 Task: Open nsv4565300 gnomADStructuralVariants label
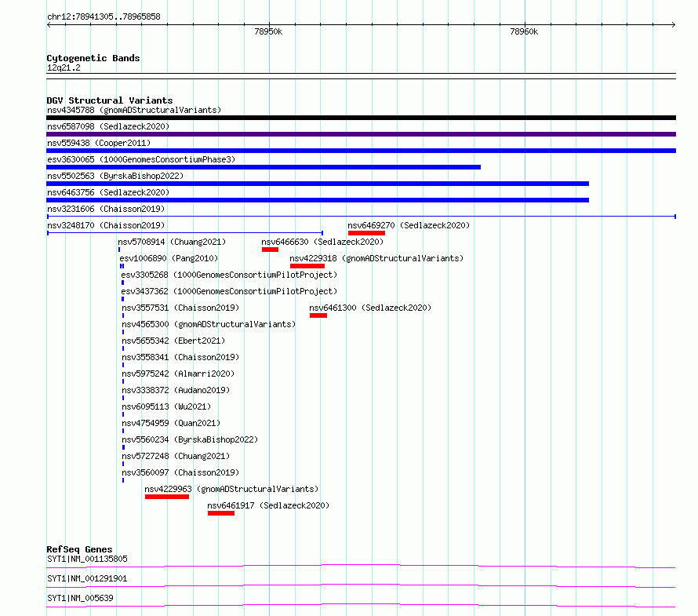tap(209, 324)
